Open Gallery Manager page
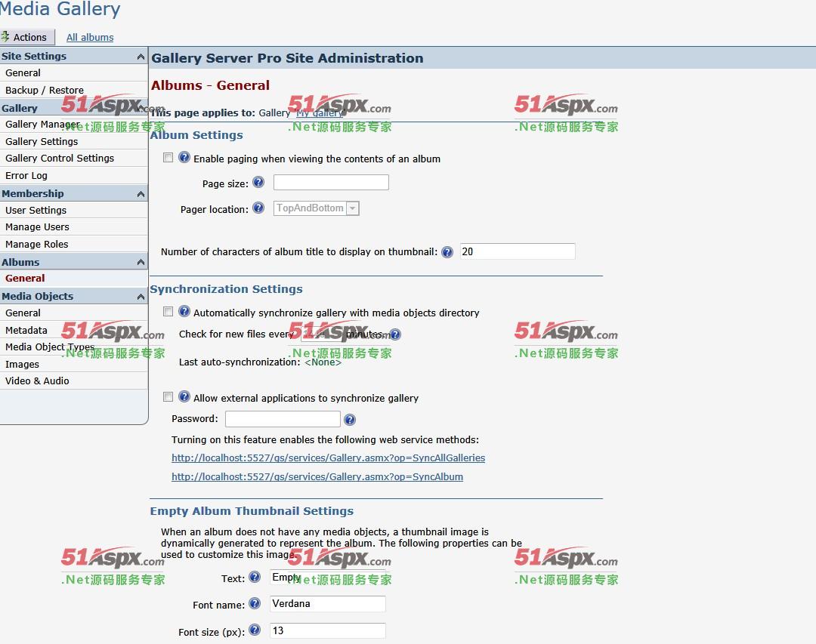816x644 pixels. [x=74, y=125]
